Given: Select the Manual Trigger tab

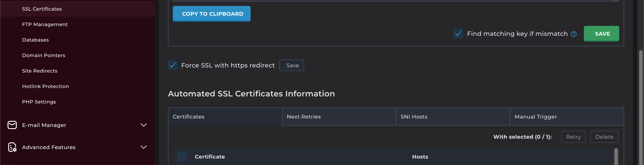Looking at the screenshot, I should pyautogui.click(x=566, y=117).
